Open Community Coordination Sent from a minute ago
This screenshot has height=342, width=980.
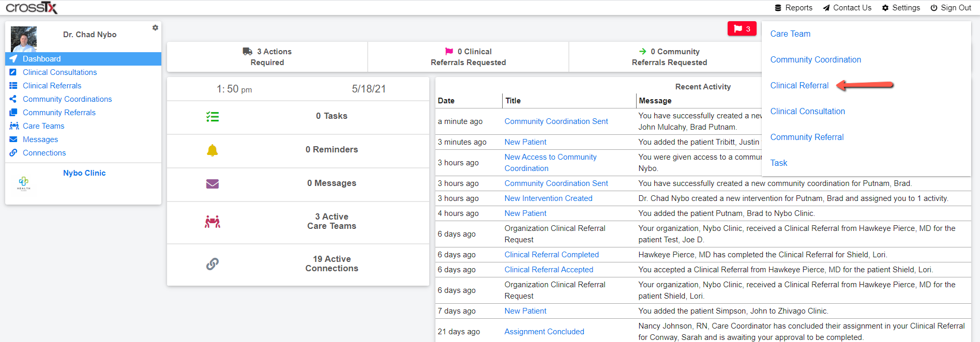(556, 121)
